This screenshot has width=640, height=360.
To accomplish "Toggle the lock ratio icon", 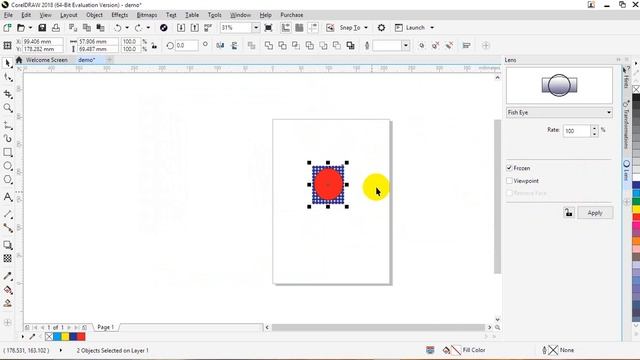I will [154, 45].
